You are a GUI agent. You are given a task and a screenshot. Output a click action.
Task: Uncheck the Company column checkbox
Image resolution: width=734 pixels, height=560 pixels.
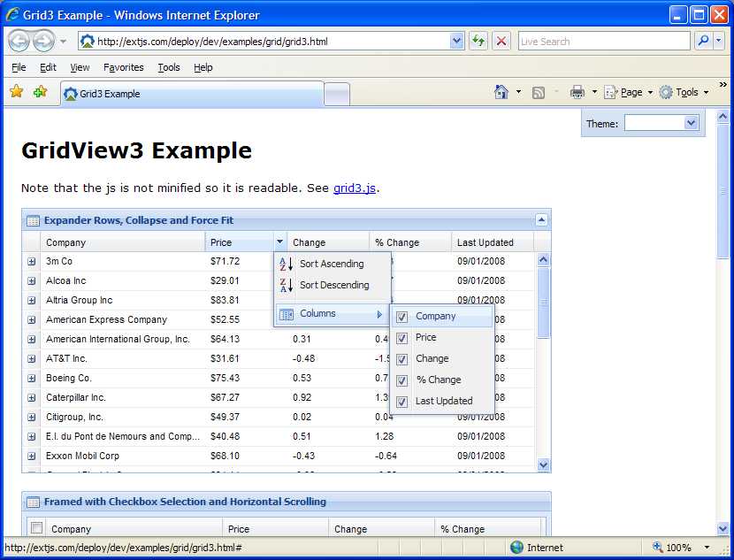[x=402, y=317]
